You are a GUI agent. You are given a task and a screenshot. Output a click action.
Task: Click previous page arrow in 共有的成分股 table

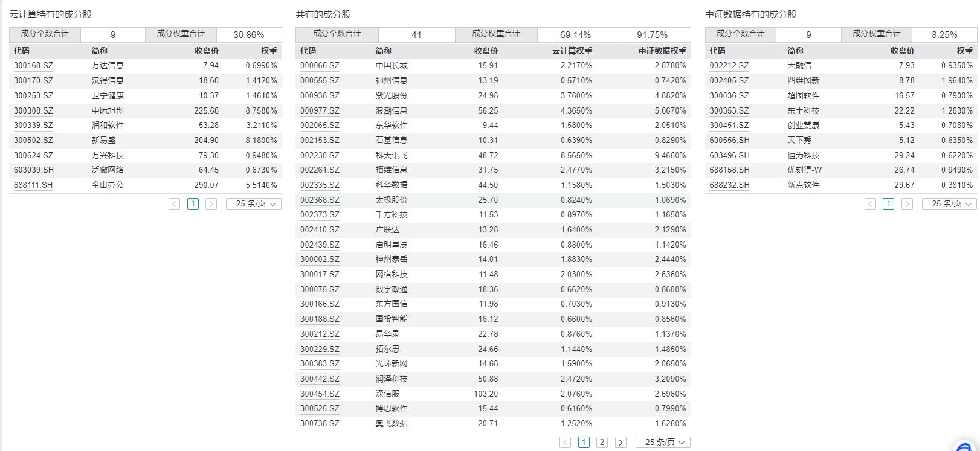click(565, 442)
